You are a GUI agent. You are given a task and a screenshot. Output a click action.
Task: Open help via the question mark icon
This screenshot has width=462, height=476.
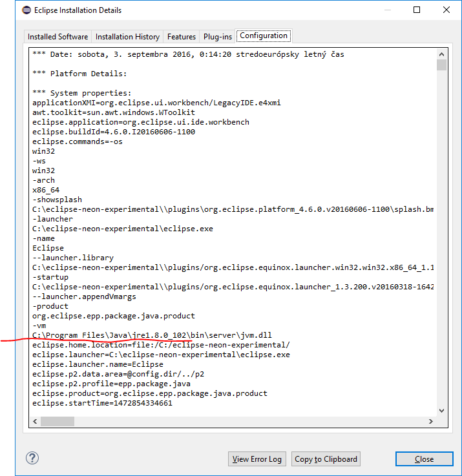point(32,458)
